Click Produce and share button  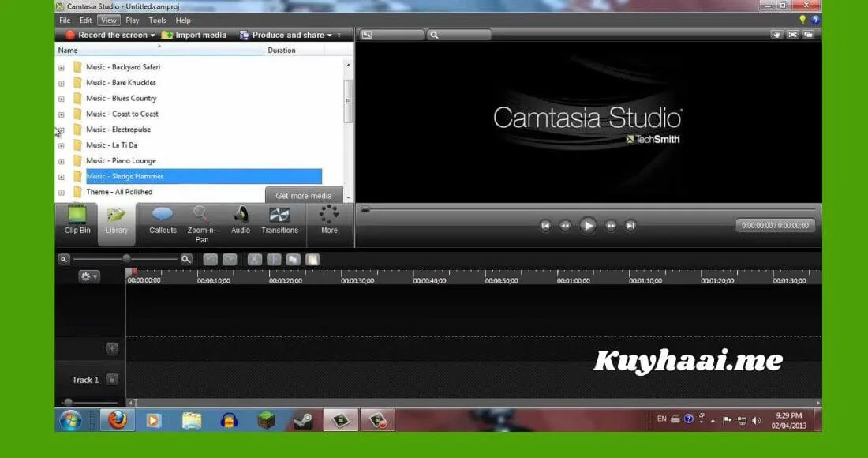pos(282,35)
